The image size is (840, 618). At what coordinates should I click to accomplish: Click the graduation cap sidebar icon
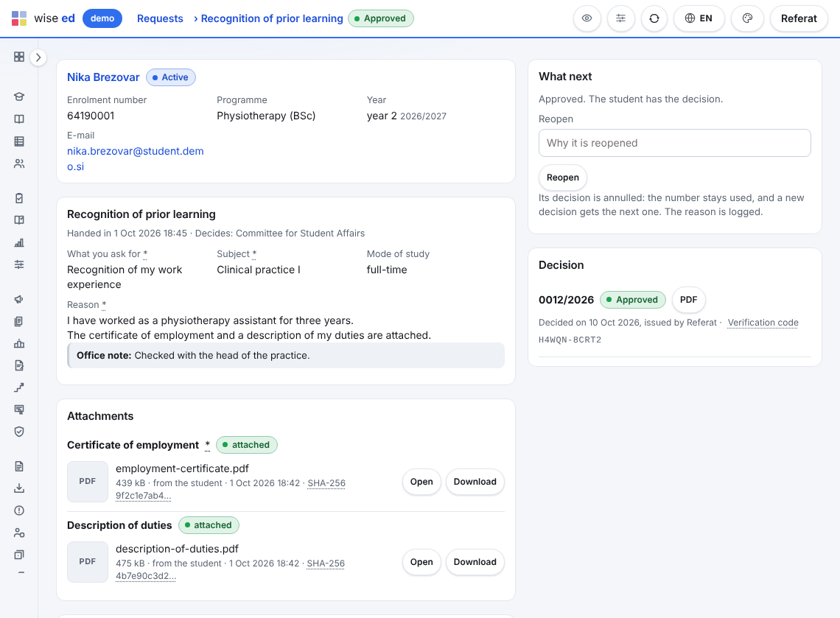pyautogui.click(x=19, y=97)
